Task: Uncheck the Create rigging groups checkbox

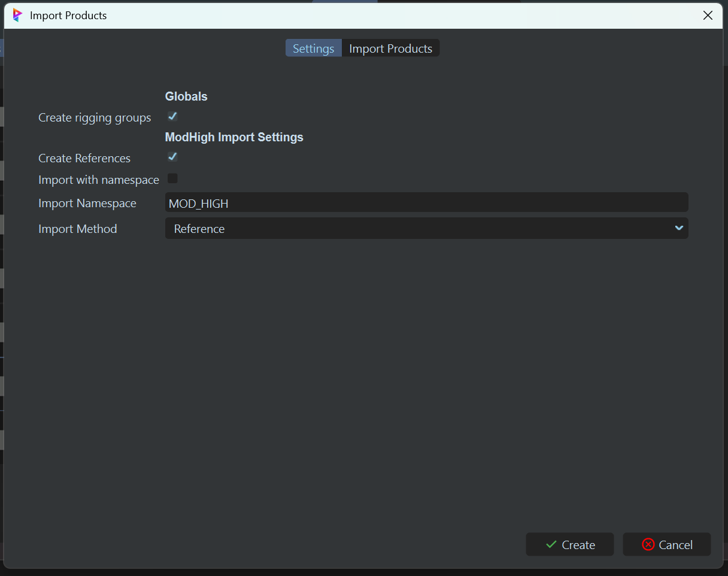Action: [172, 117]
